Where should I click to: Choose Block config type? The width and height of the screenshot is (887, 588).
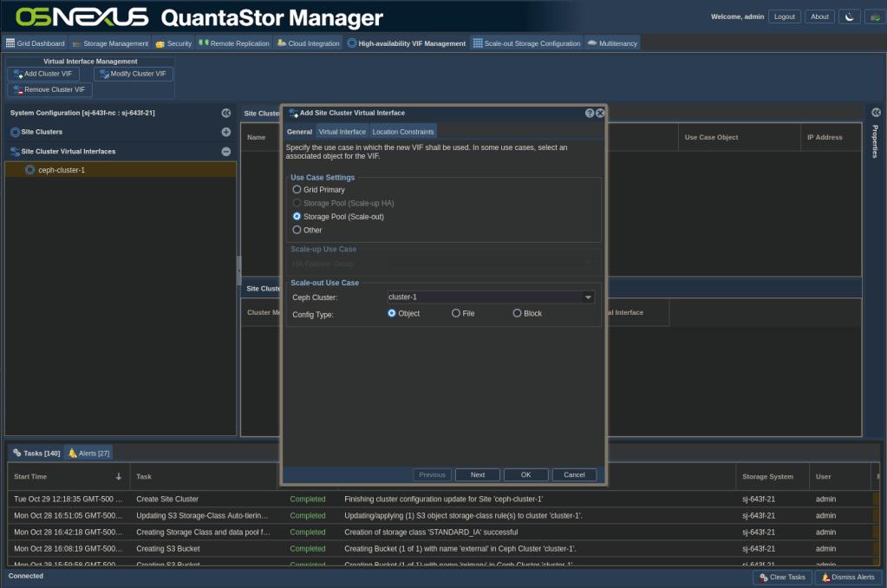pyautogui.click(x=518, y=313)
